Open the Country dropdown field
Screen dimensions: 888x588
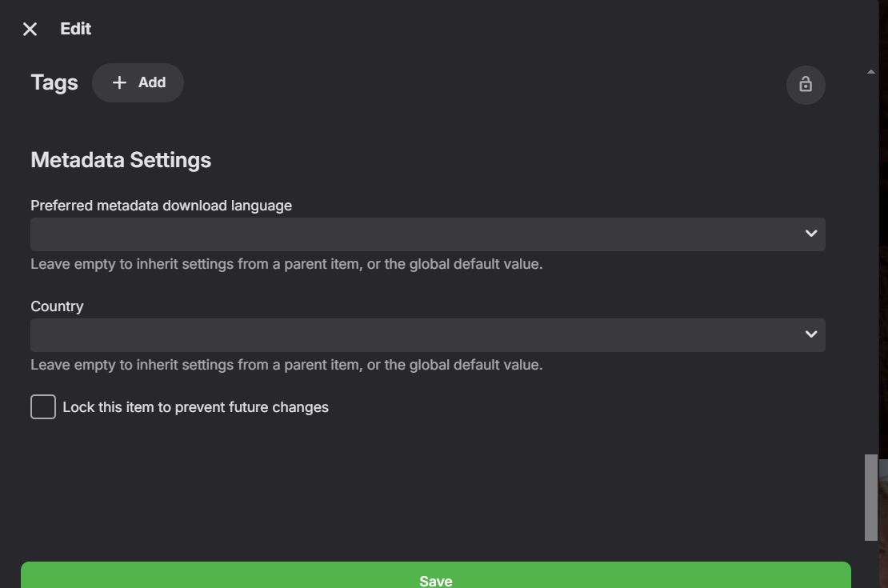[416, 335]
